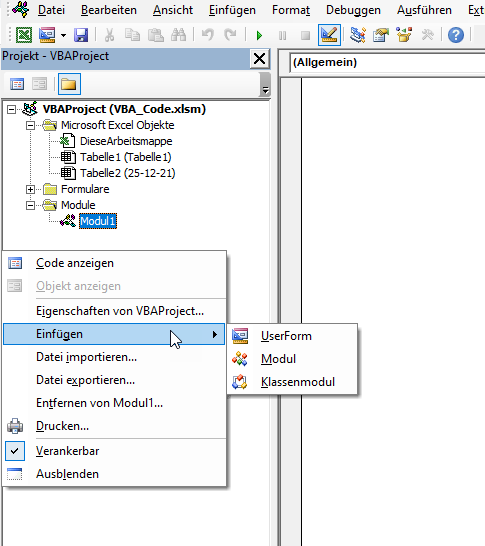Open the Project Explorer toolbar icon
This screenshot has height=546, width=485.
tap(358, 35)
